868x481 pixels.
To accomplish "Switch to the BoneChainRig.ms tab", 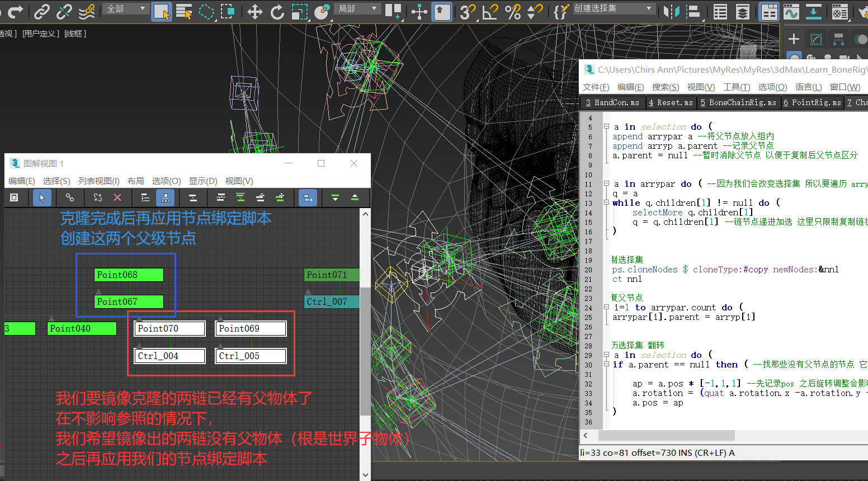I will point(738,102).
